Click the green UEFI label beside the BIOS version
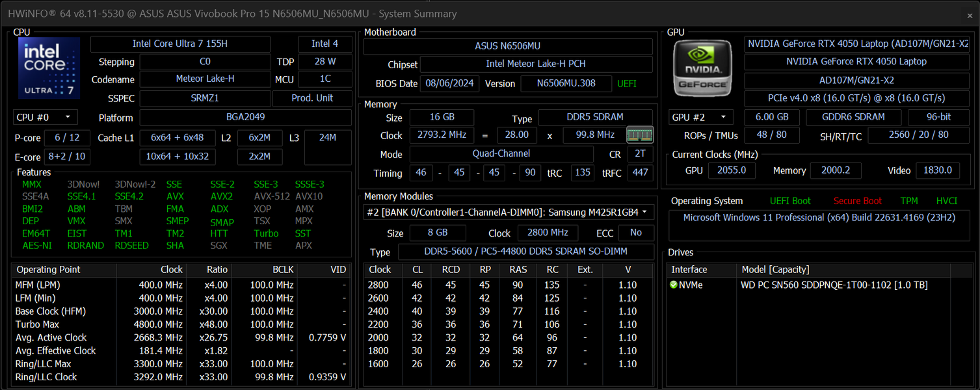The height and width of the screenshot is (390, 980). [627, 84]
